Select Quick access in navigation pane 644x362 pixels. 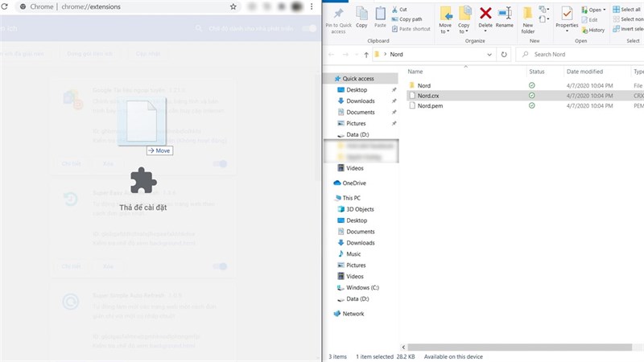[x=357, y=78]
